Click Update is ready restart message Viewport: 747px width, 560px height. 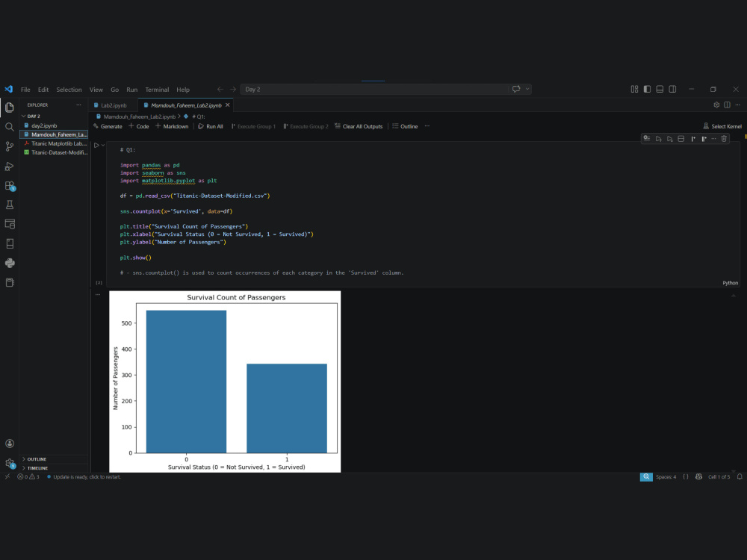coord(84,476)
